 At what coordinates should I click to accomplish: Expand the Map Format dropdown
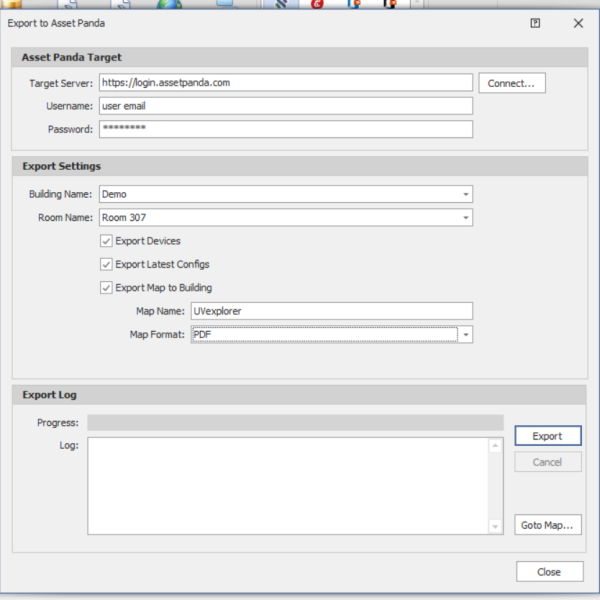pyautogui.click(x=466, y=334)
